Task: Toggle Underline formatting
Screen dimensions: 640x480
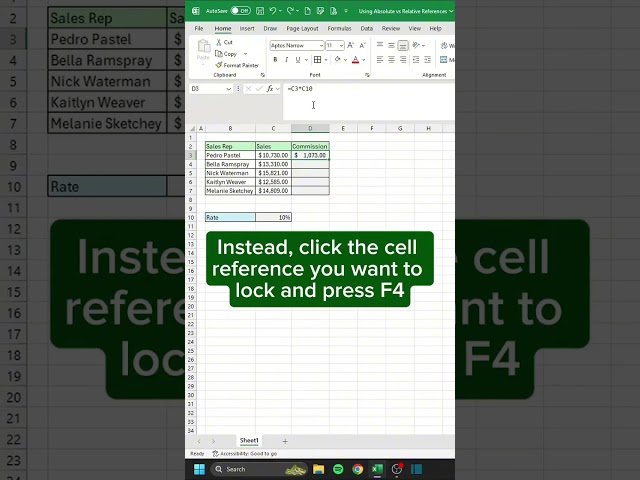Action: [x=298, y=60]
